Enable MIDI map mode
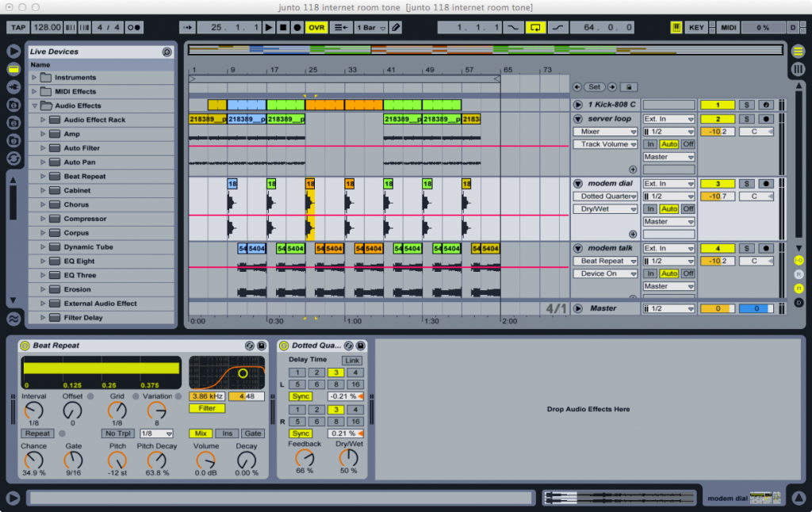The width and height of the screenshot is (812, 512). pos(728,28)
